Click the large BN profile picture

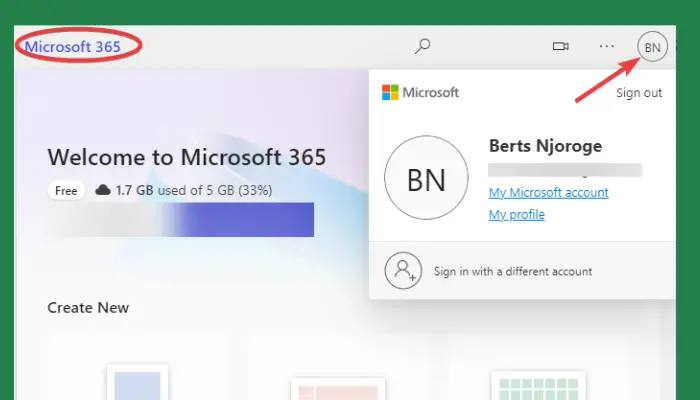[x=426, y=178]
